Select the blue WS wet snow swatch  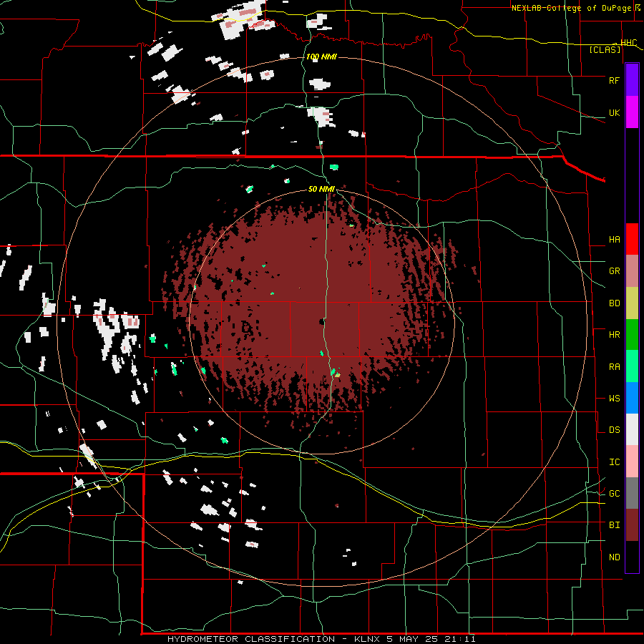pyautogui.click(x=632, y=398)
